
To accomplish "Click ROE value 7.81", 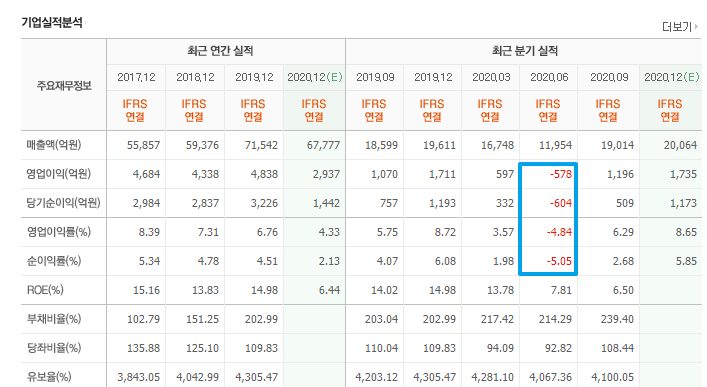I will 561,290.
